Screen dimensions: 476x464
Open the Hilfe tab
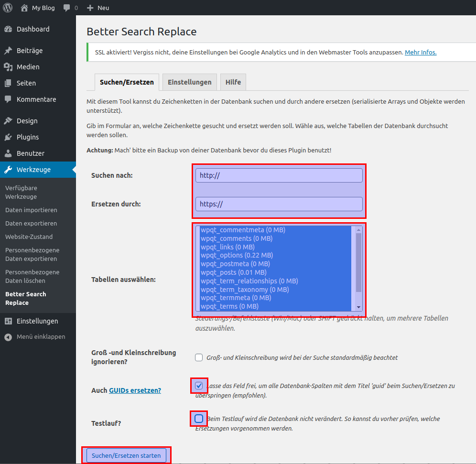(233, 82)
